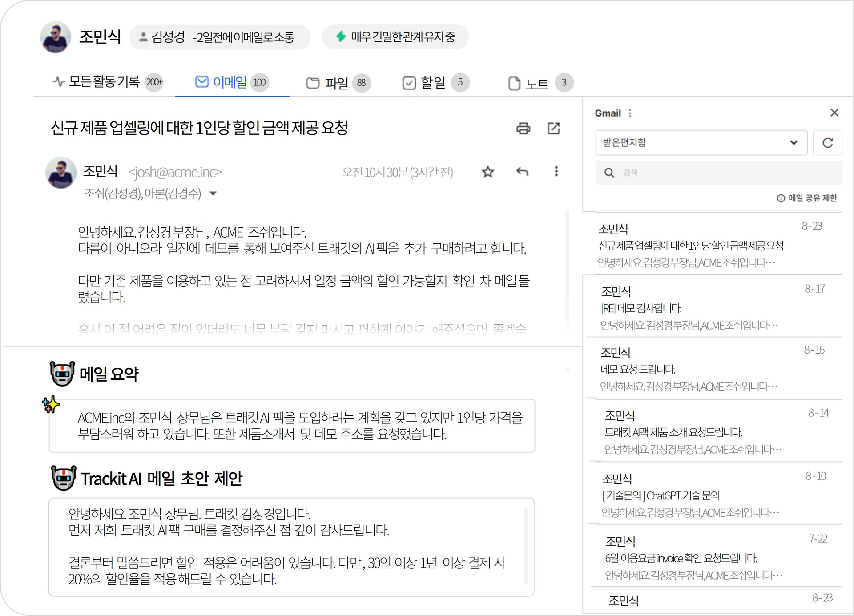
Task: Click sender address josh@acme.inc
Action: pyautogui.click(x=175, y=172)
